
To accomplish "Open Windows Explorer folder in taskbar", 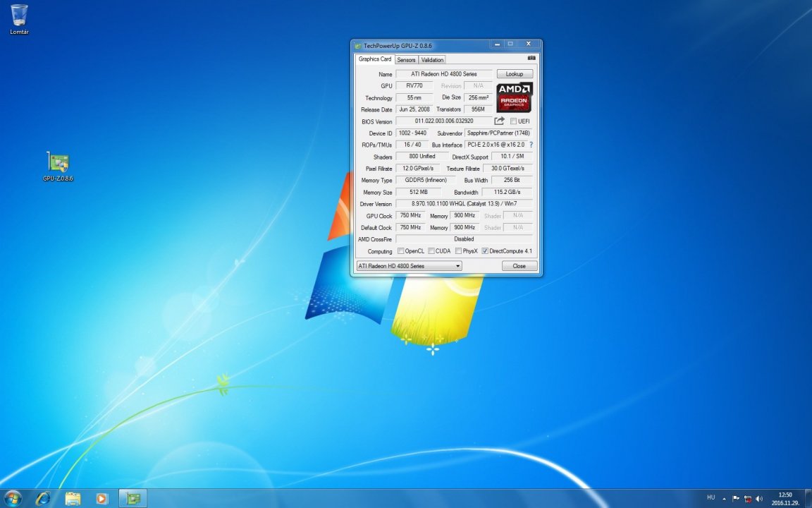I will pyautogui.click(x=73, y=499).
